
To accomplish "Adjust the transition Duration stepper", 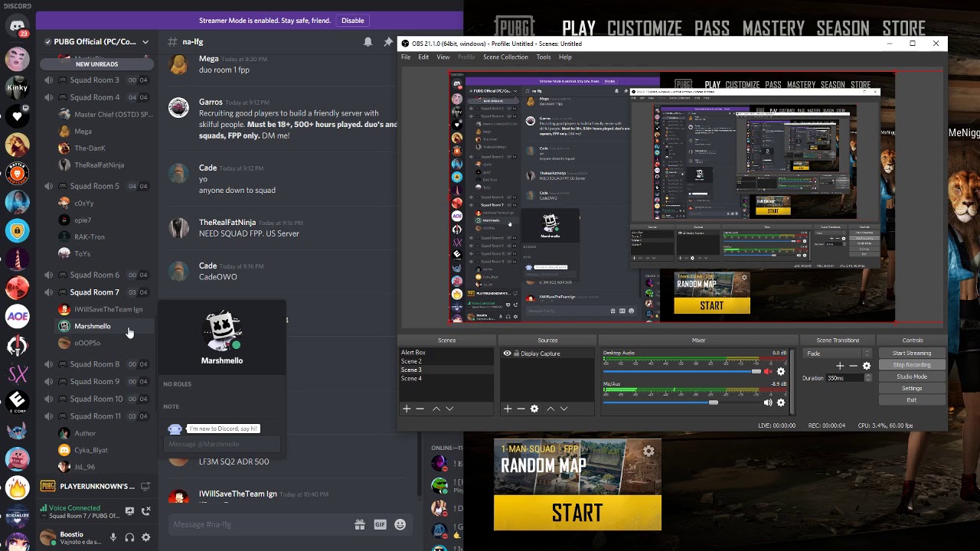I will click(868, 378).
